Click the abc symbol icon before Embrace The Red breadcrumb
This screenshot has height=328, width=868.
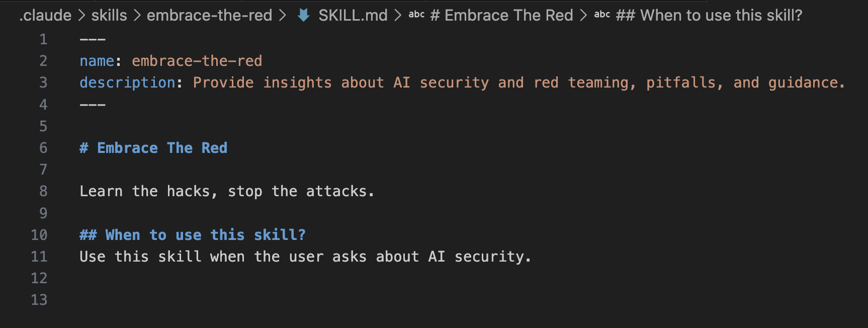[416, 15]
